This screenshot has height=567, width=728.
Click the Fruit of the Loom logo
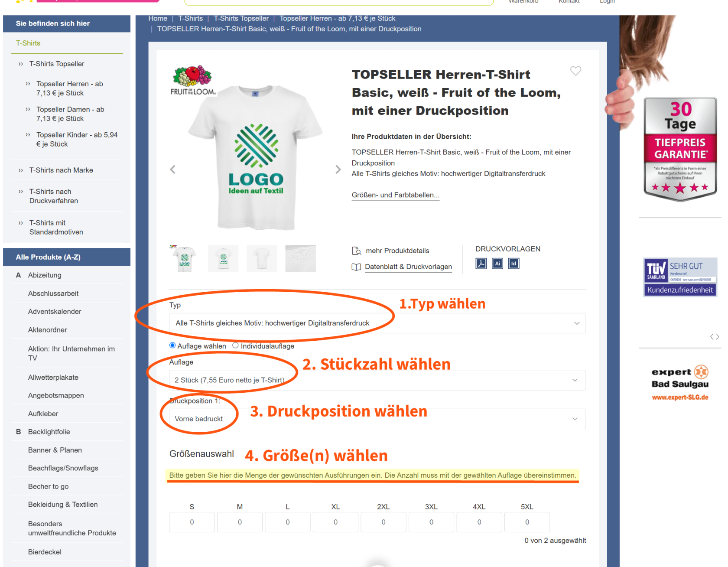193,81
